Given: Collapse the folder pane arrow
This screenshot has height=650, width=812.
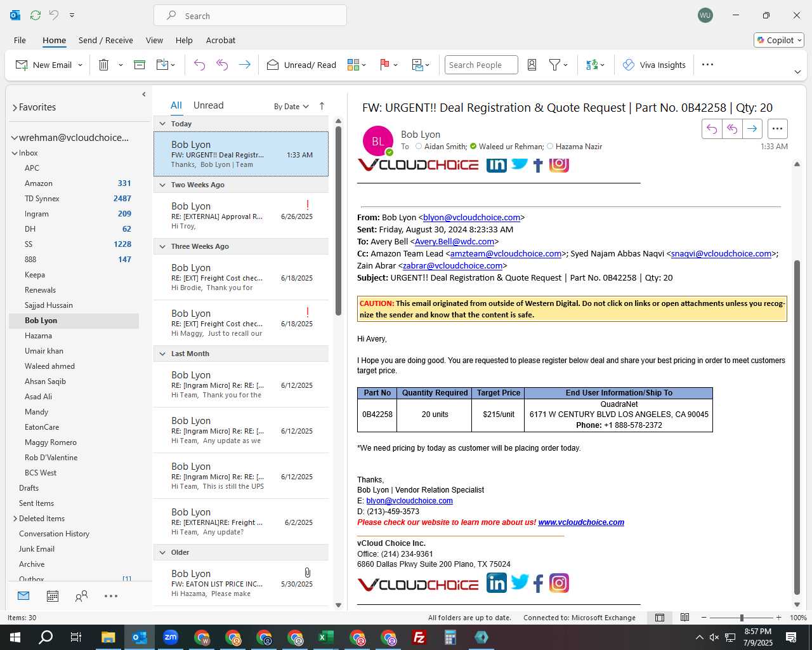Looking at the screenshot, I should [144, 95].
